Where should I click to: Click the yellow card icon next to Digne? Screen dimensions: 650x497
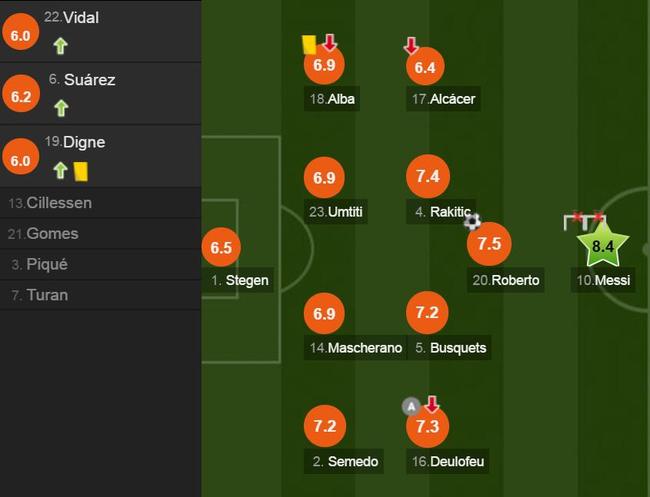(81, 172)
